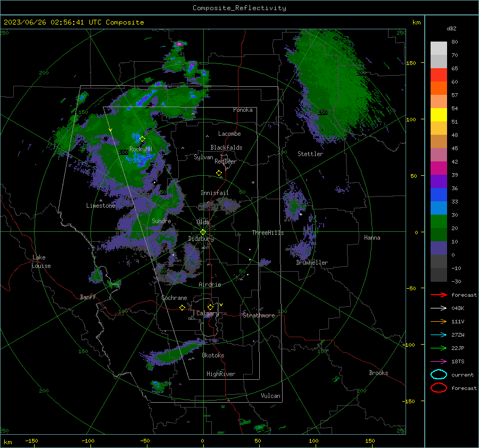
Task: Click the red forecast arrow in legend
Action: click(439, 295)
